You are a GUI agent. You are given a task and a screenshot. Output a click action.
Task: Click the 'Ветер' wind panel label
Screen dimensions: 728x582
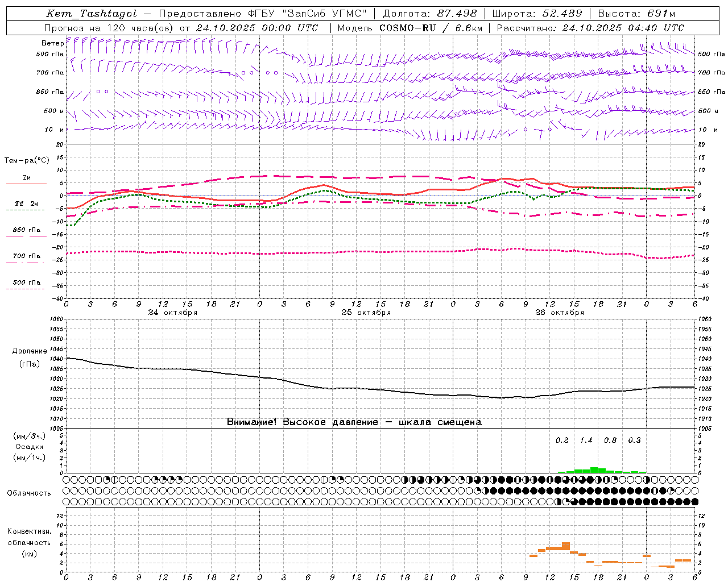click(53, 43)
